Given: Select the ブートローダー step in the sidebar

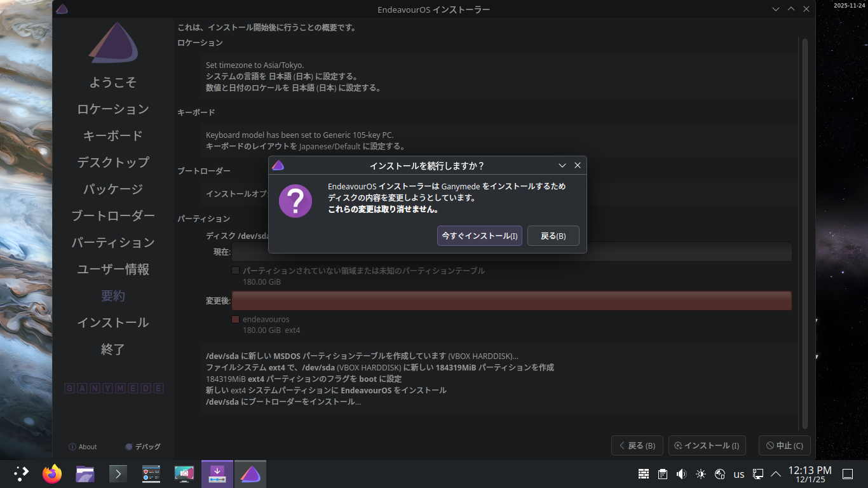Looking at the screenshot, I should click(113, 215).
